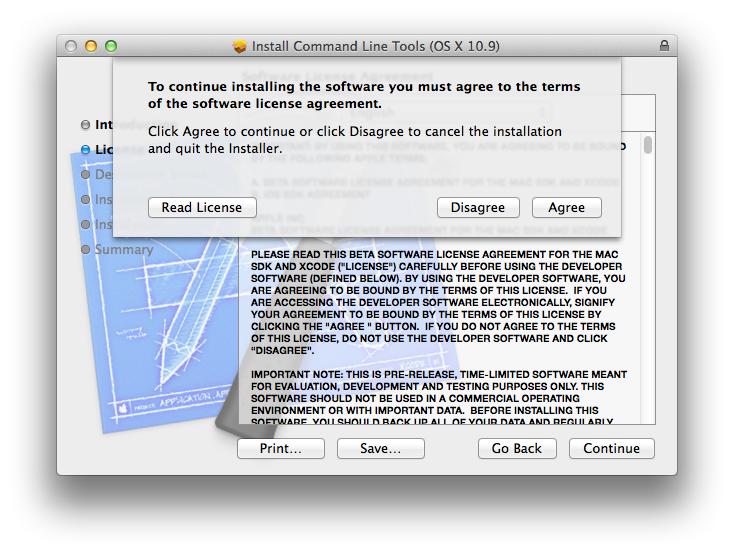
Task: Click the "IMPORTANT NOTE" paragraph text
Action: coord(439,398)
